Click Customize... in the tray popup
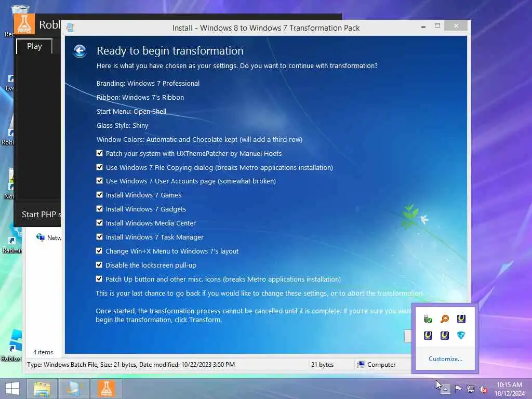The height and width of the screenshot is (399, 532). pyautogui.click(x=445, y=358)
